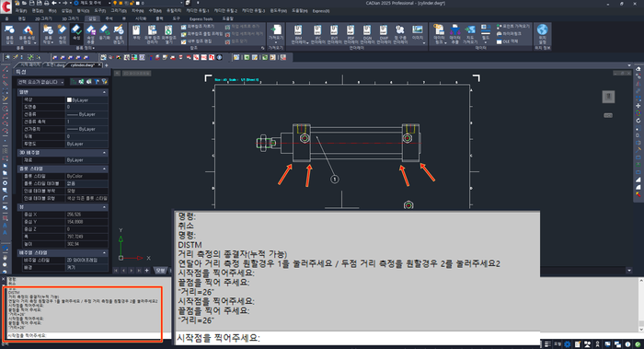Click the command window vertical scrollbar
The width and height of the screenshot is (644, 349).
click(640, 304)
